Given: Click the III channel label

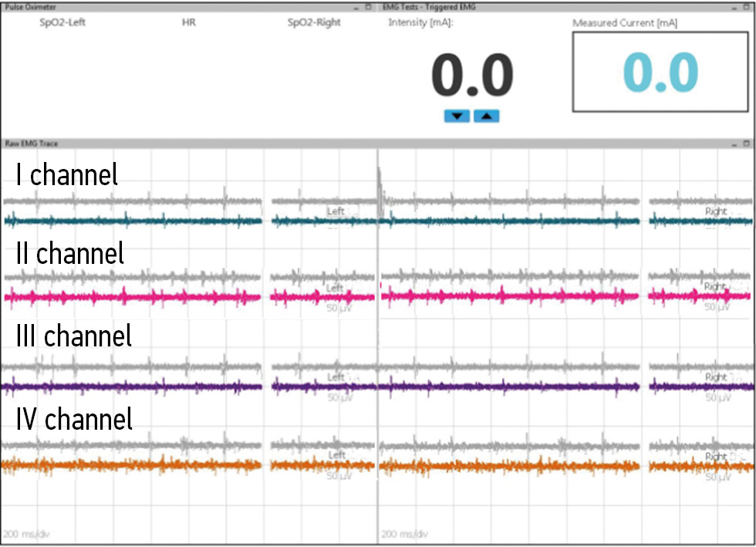Looking at the screenshot, I should click(74, 336).
